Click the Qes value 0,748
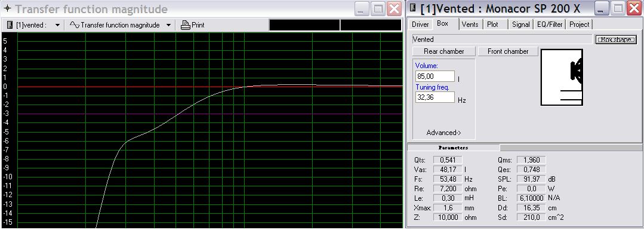This screenshot has height=239, width=644. pyautogui.click(x=531, y=169)
